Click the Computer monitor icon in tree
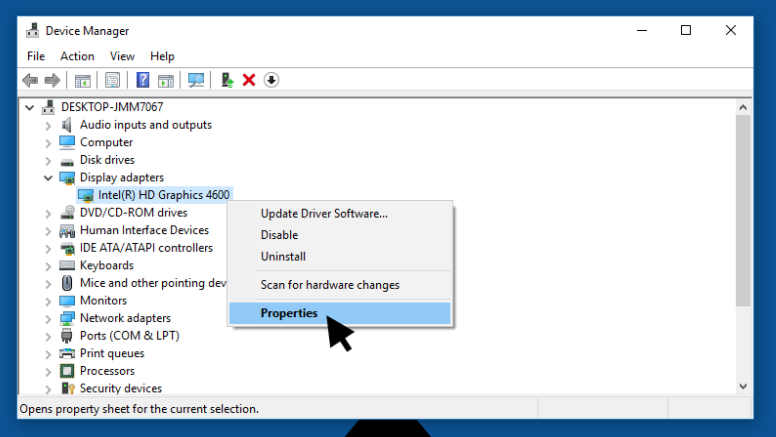The height and width of the screenshot is (437, 776). click(67, 142)
